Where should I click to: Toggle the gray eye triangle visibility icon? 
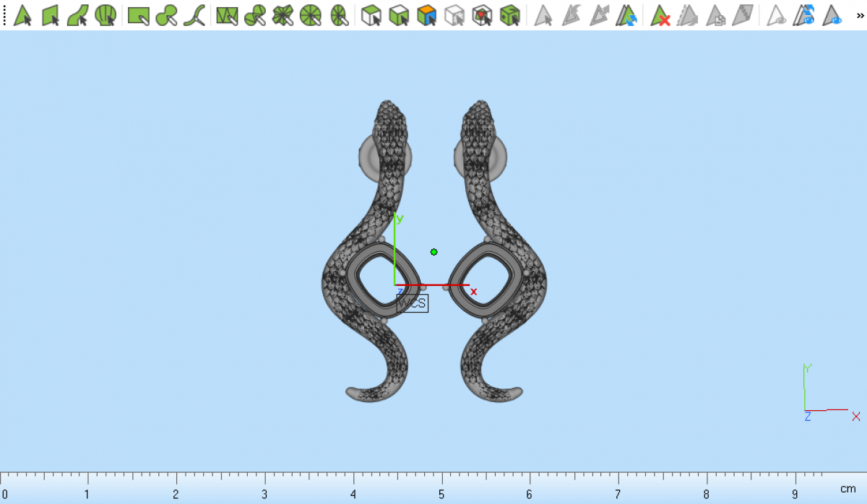click(777, 15)
